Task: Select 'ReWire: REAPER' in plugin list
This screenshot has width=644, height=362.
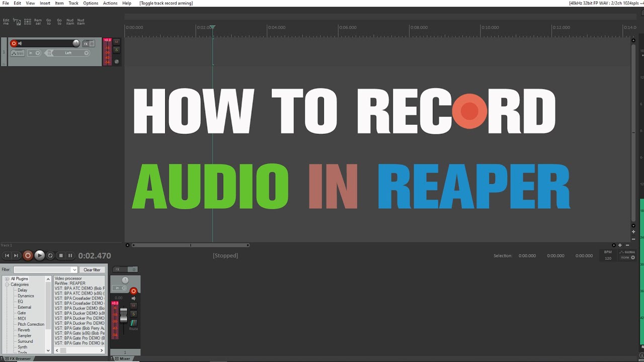Action: pos(70,284)
